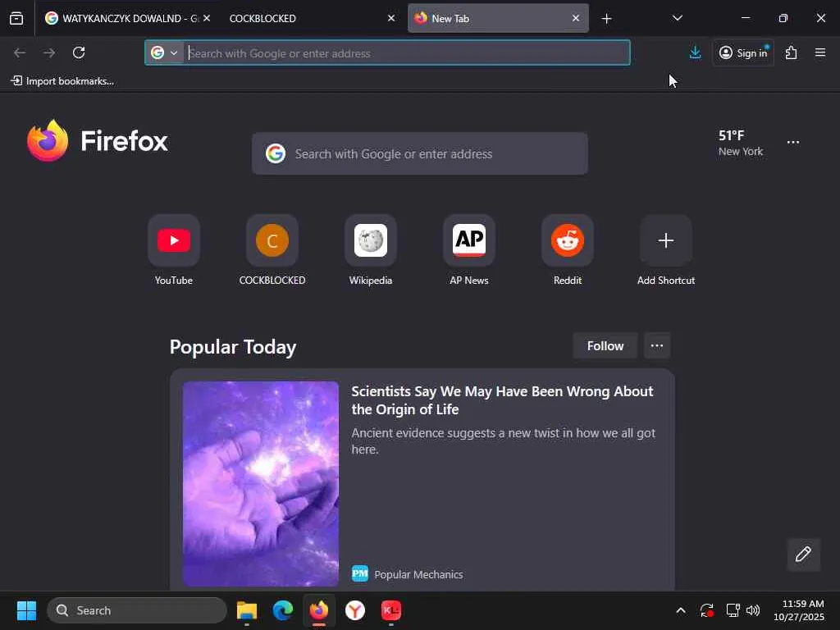Click the sync tray icon with red dot
The width and height of the screenshot is (840, 630).
[x=707, y=610]
